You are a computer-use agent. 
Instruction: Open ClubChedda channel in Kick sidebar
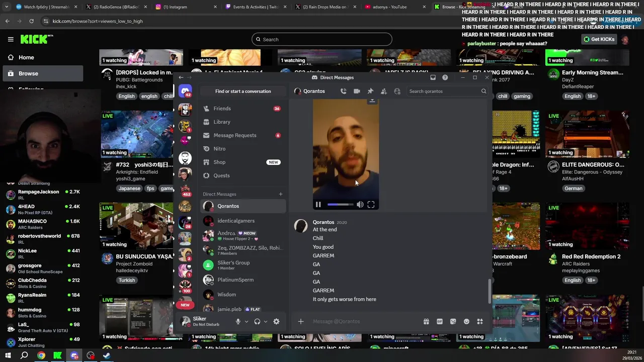tap(43, 283)
